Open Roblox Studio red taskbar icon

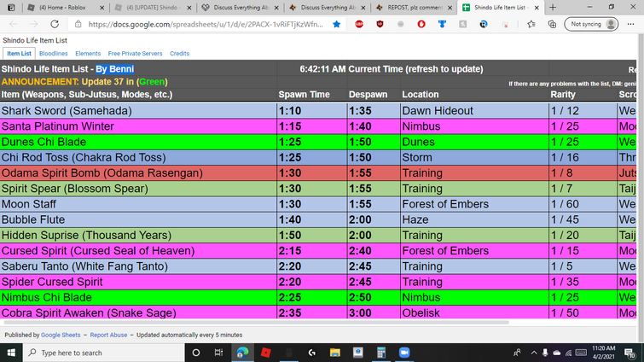click(x=266, y=353)
